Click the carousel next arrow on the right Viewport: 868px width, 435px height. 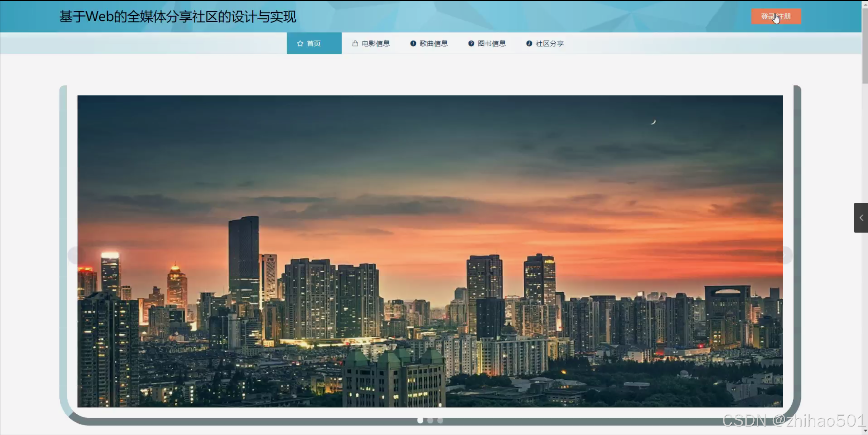788,255
